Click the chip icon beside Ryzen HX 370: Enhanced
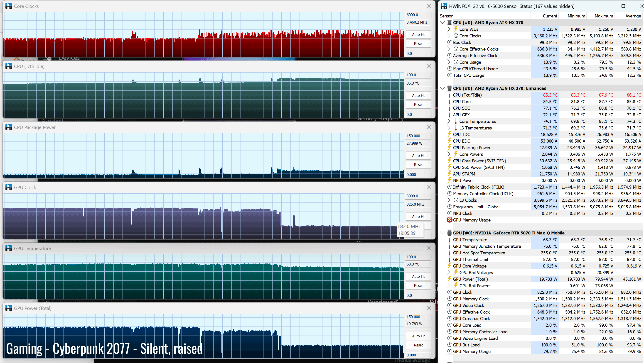 [449, 88]
